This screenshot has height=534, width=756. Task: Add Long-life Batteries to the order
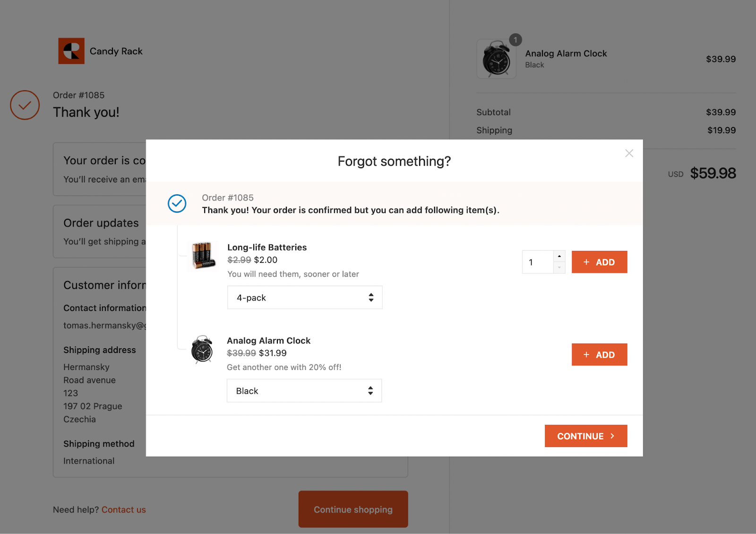tap(599, 262)
